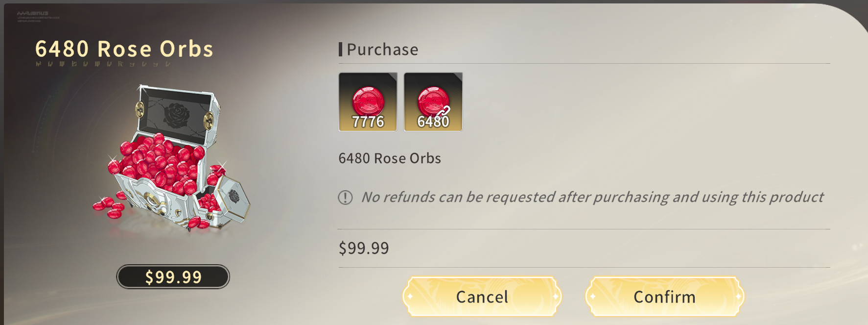Viewport: 868px width, 325px height.
Task: Select the 7776 Rose Orbs item icon
Action: (368, 102)
